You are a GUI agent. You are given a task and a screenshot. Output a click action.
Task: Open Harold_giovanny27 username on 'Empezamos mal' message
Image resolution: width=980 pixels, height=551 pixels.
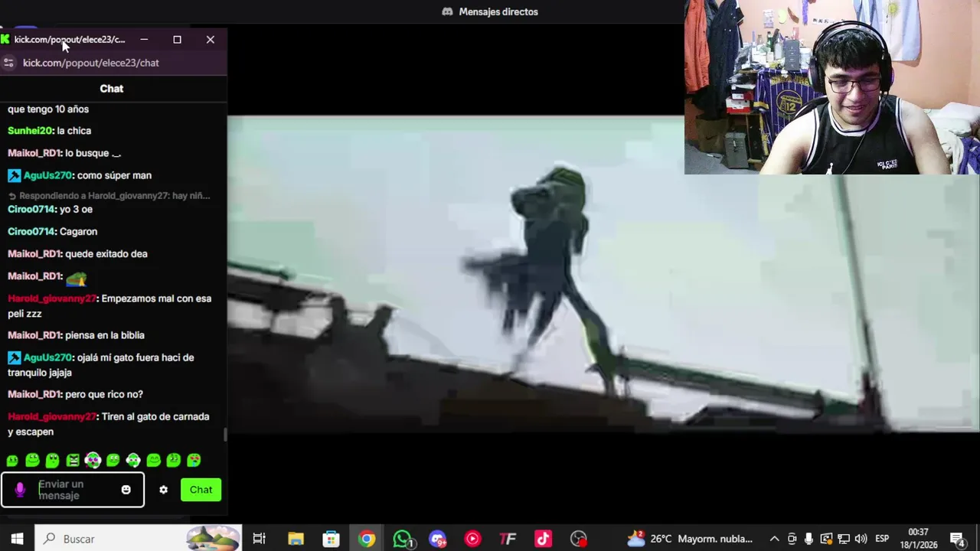(x=51, y=298)
